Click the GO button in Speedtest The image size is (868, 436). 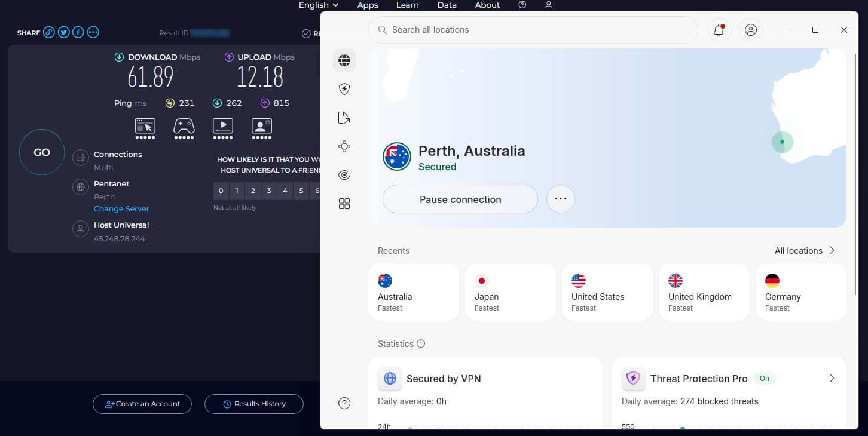tap(42, 152)
